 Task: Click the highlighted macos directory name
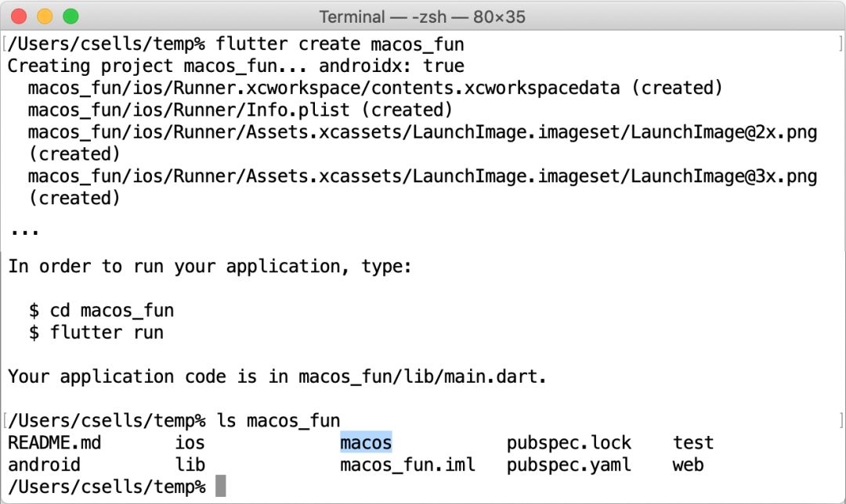click(x=366, y=443)
